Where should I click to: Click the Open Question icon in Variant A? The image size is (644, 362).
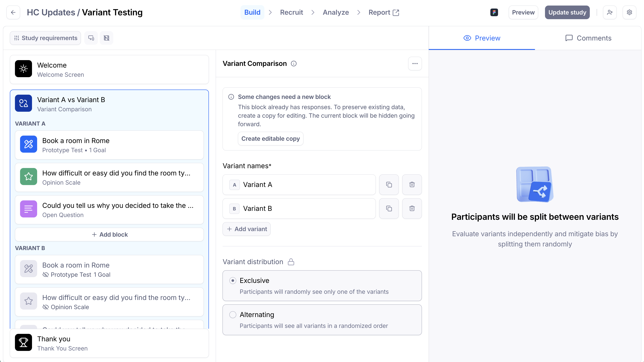pyautogui.click(x=29, y=209)
